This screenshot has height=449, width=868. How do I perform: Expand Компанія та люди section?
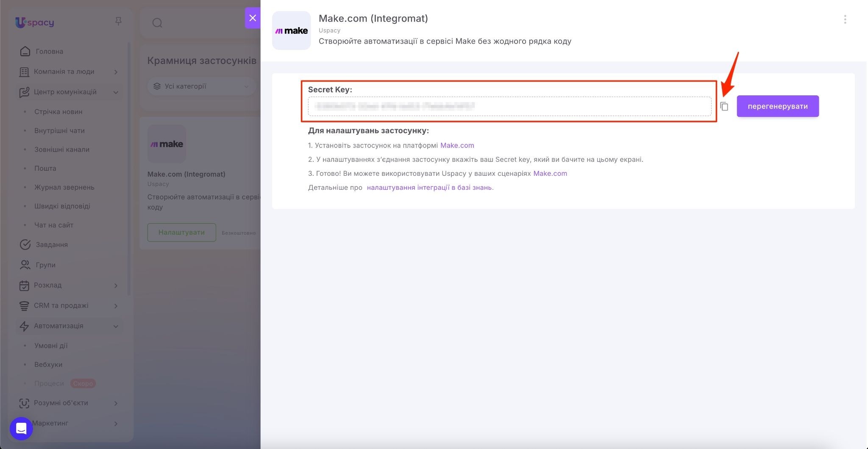(116, 72)
